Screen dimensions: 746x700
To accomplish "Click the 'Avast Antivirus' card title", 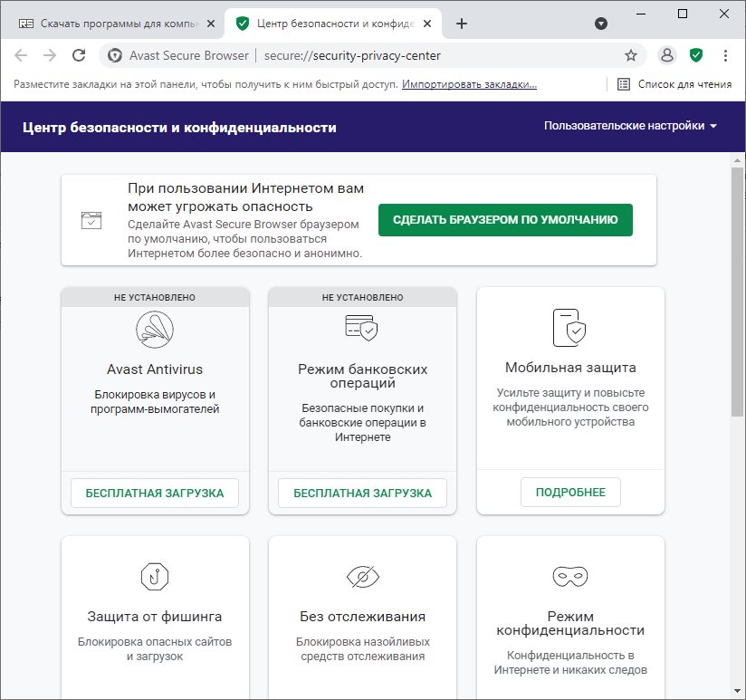I will click(x=155, y=369).
